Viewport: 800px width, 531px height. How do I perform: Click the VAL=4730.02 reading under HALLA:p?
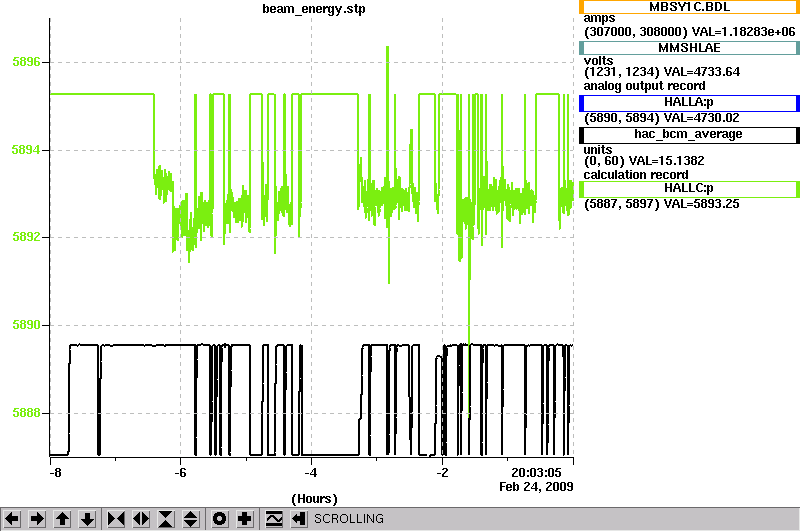[x=701, y=118]
